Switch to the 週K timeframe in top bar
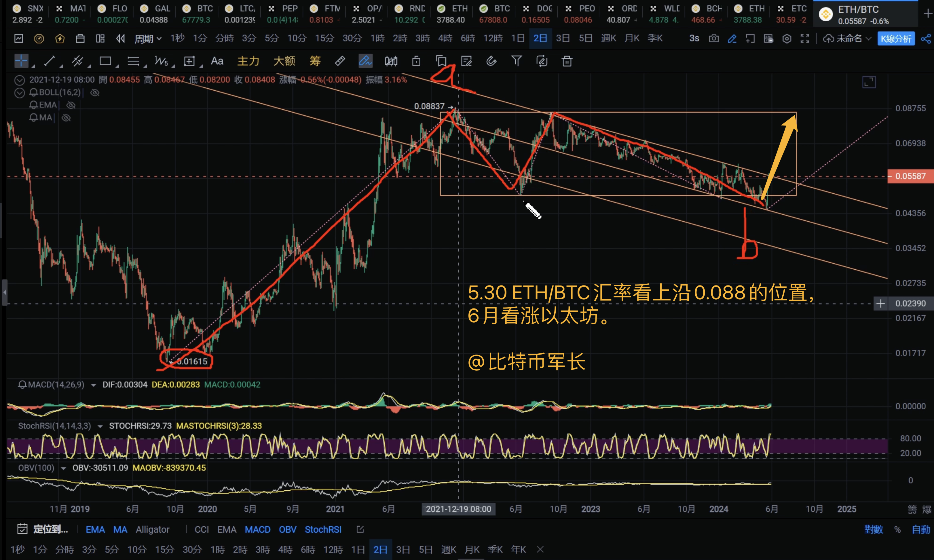The width and height of the screenshot is (934, 560). 608,39
